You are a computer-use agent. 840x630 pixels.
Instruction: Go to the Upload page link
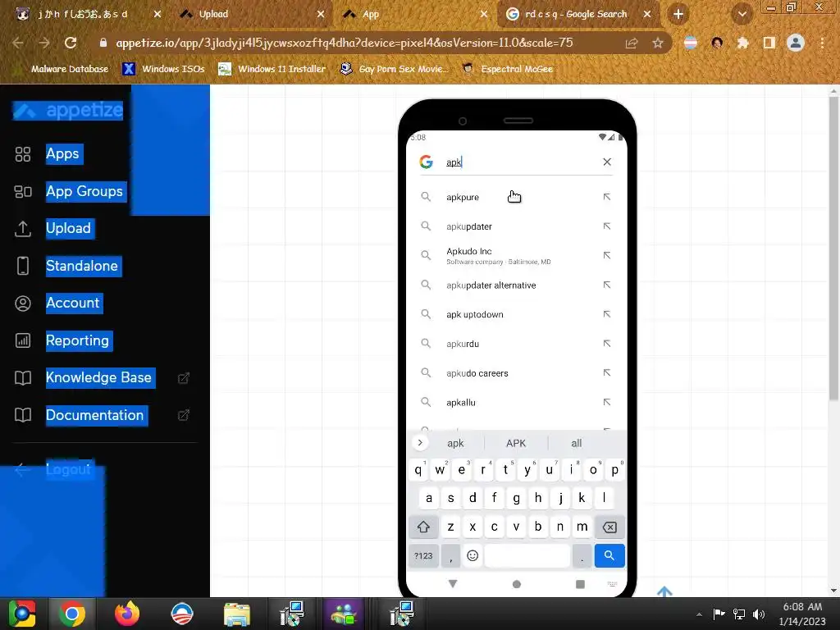click(x=69, y=228)
